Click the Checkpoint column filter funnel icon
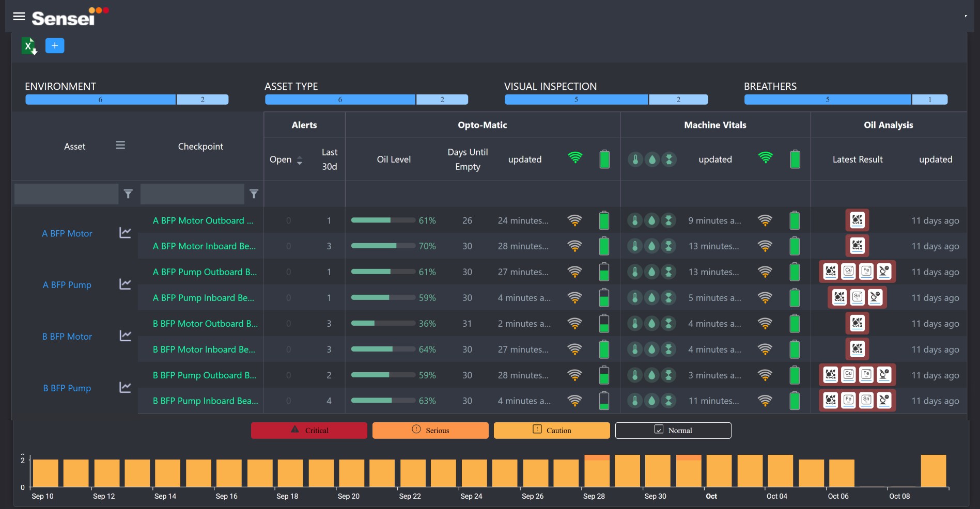This screenshot has height=509, width=980. pos(254,194)
